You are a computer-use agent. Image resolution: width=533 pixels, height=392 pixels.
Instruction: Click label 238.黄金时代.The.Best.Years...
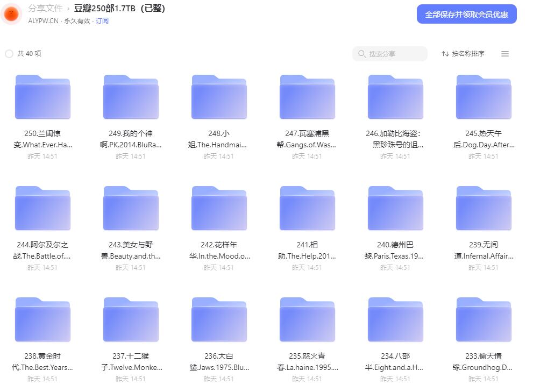pyautogui.click(x=42, y=362)
